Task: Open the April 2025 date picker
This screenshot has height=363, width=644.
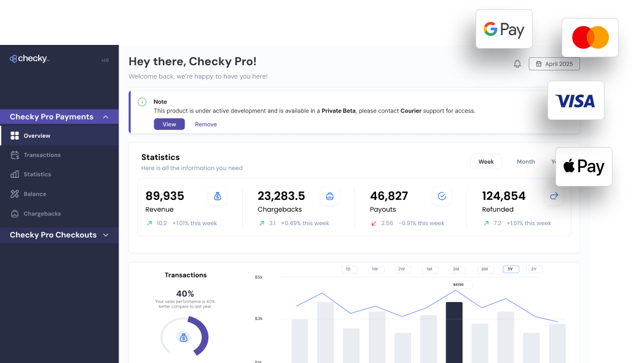Action: point(554,64)
